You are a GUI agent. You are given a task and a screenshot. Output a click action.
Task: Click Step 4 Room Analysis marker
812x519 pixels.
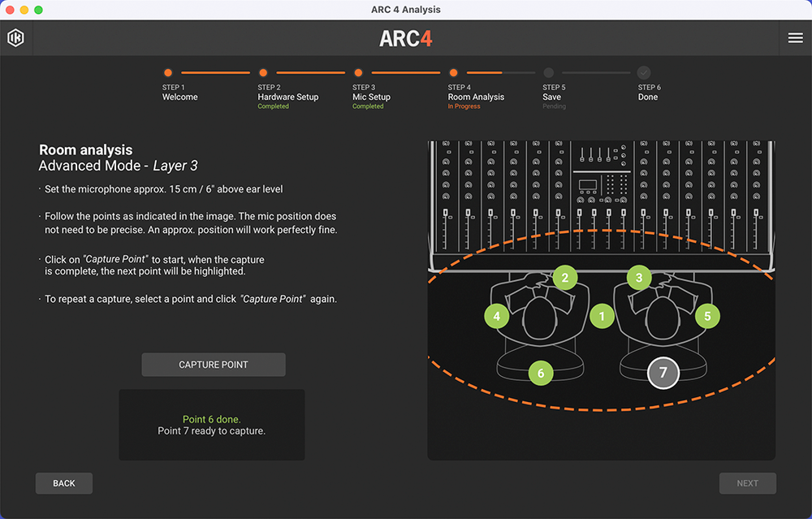click(x=453, y=72)
